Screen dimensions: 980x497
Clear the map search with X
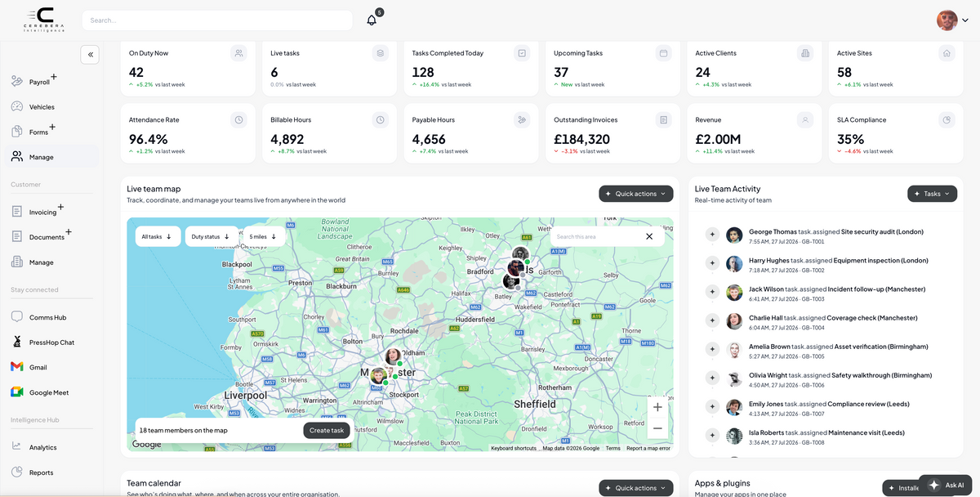(649, 236)
